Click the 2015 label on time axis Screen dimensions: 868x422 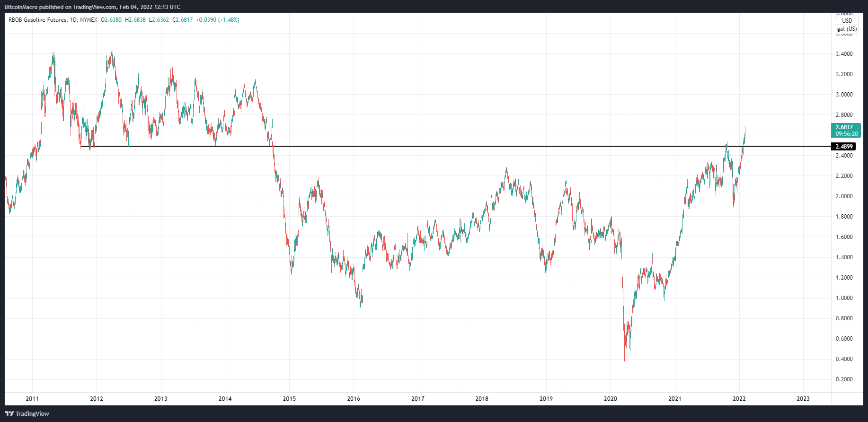290,399
